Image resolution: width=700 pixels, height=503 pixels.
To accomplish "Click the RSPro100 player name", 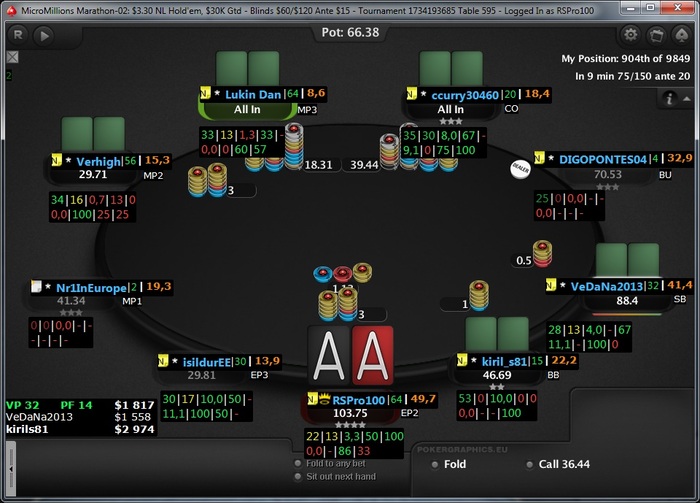I will click(358, 400).
